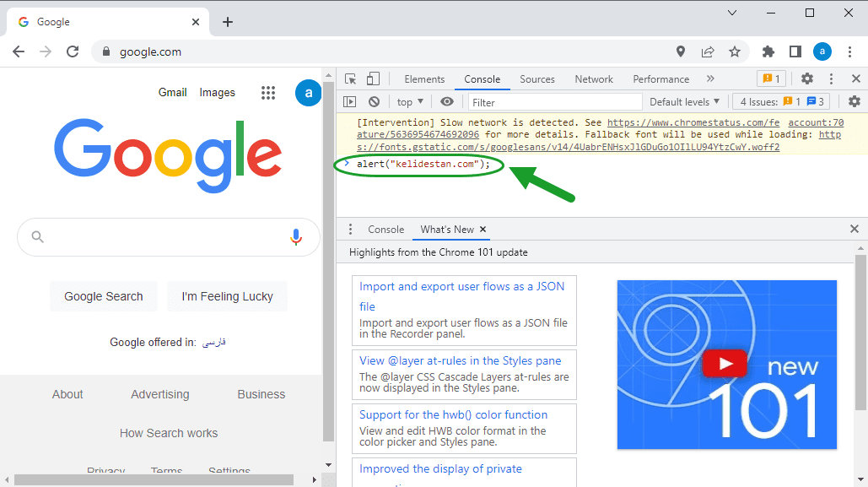Toggle the console sidebar
This screenshot has height=487, width=868.
click(350, 102)
